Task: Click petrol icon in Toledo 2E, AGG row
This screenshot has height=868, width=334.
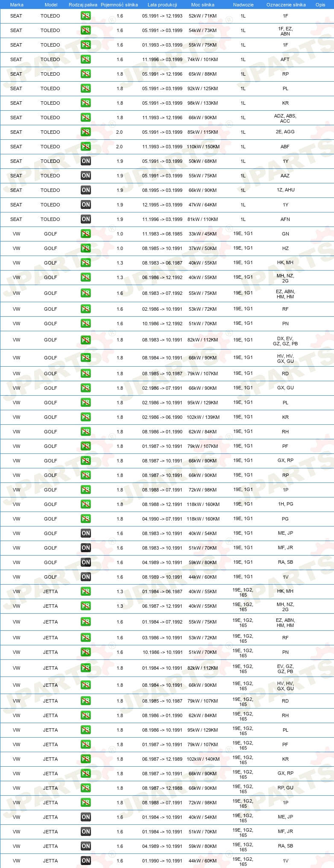Action: point(85,132)
